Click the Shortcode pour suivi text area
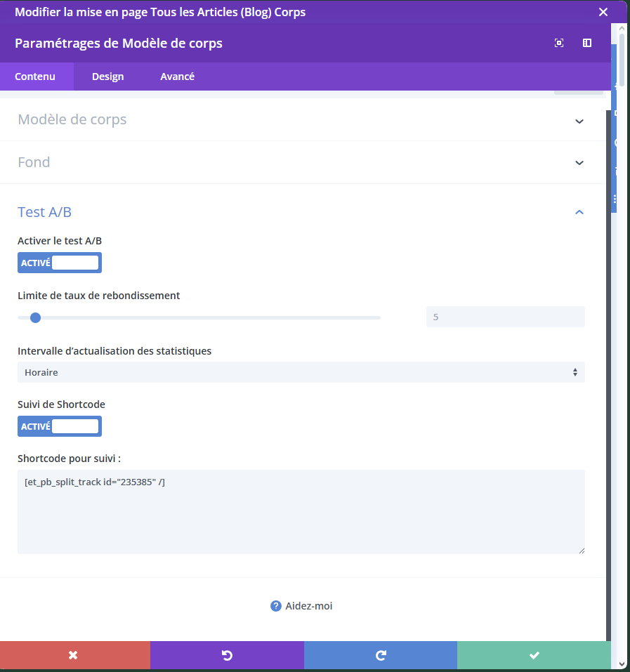This screenshot has width=630, height=672. click(x=301, y=511)
